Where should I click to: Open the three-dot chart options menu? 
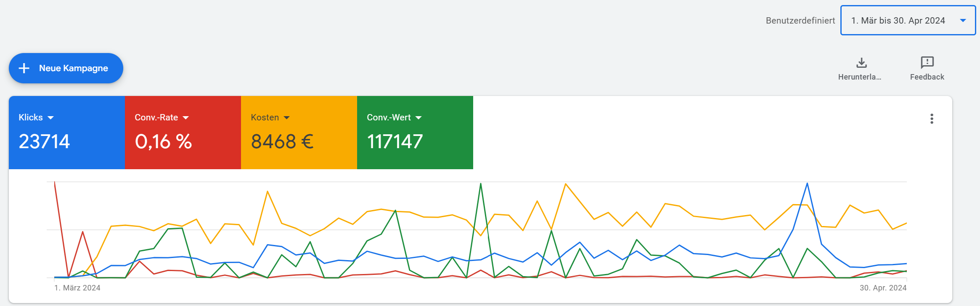tap(932, 119)
